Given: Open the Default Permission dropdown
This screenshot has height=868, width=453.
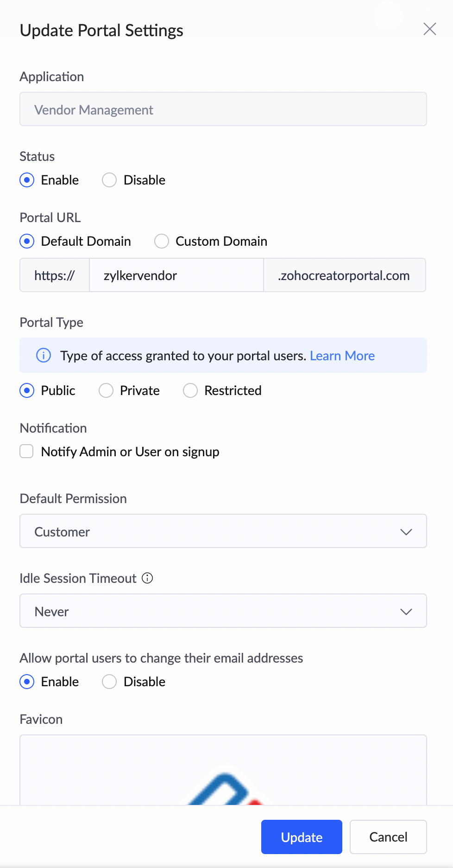Looking at the screenshot, I should (x=223, y=531).
